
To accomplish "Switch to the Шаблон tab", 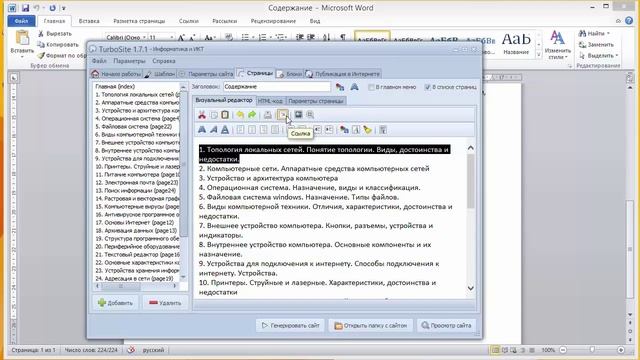I will coord(160,74).
